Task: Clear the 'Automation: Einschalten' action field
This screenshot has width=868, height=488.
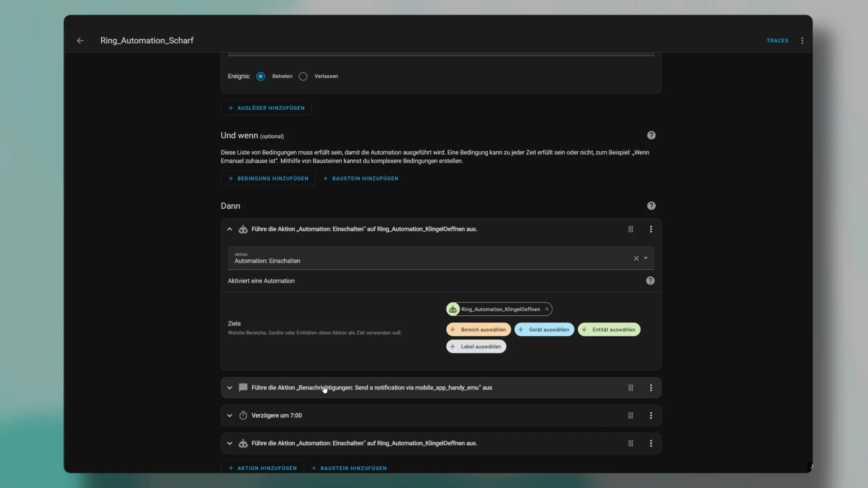Action: click(x=636, y=258)
